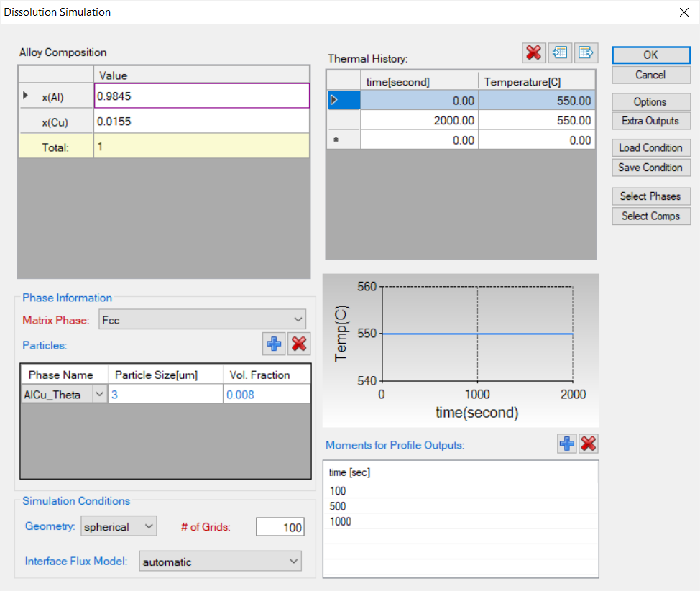Add a new profile output moment
Viewport: 700px width, 591px height.
(x=567, y=444)
